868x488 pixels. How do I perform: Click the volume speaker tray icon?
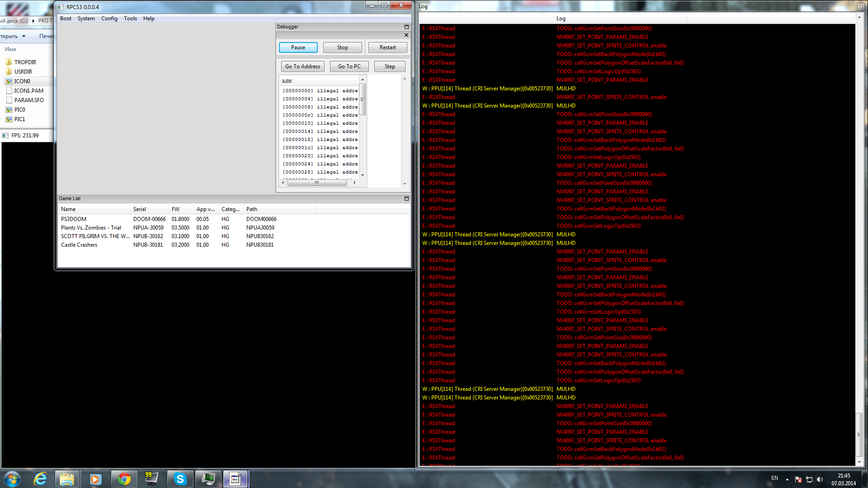click(x=820, y=479)
